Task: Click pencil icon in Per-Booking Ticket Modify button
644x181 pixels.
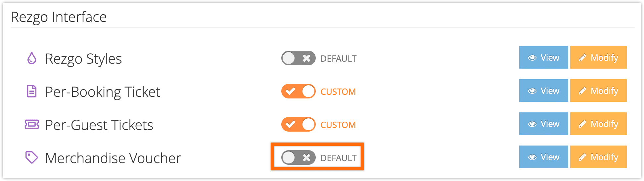Action: (582, 91)
